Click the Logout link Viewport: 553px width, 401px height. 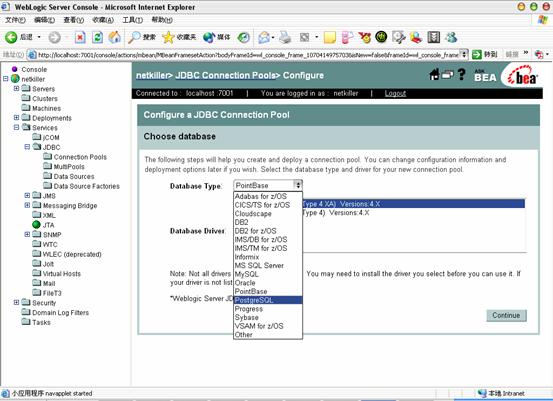[395, 93]
